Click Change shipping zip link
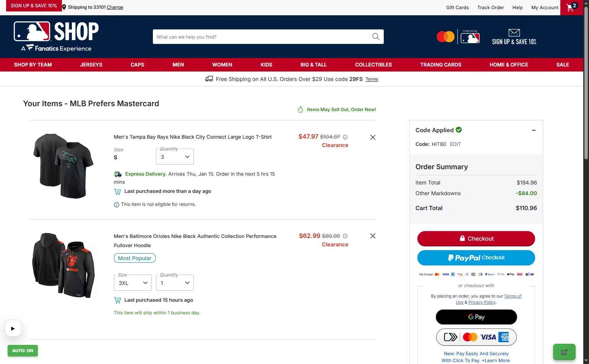The image size is (589, 364). coord(115,7)
